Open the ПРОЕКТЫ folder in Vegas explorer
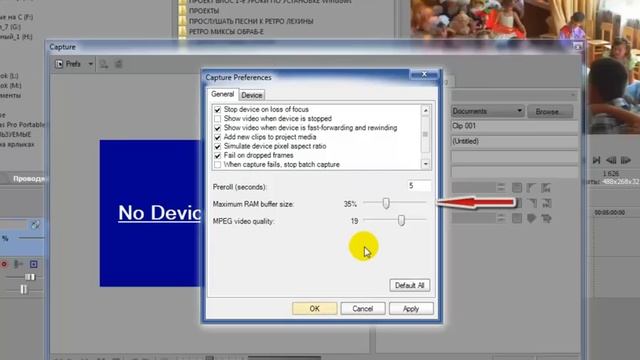Screen dimensions: 640x360 (x=204, y=11)
